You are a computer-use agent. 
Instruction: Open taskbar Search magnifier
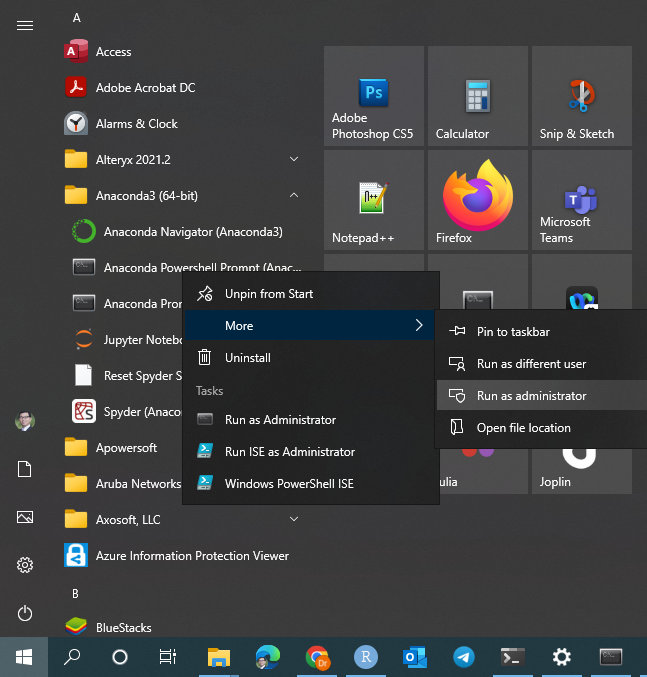point(72,657)
